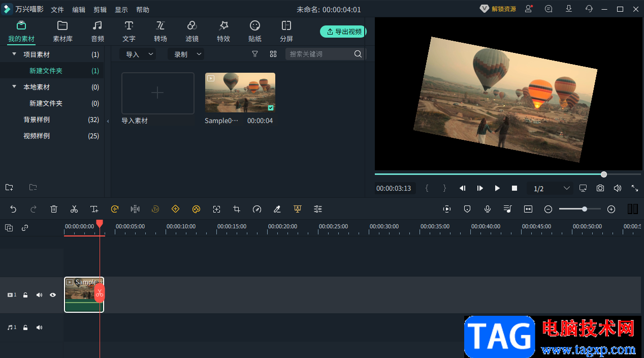Click add new folder icon
The height and width of the screenshot is (358, 644).
click(9, 187)
